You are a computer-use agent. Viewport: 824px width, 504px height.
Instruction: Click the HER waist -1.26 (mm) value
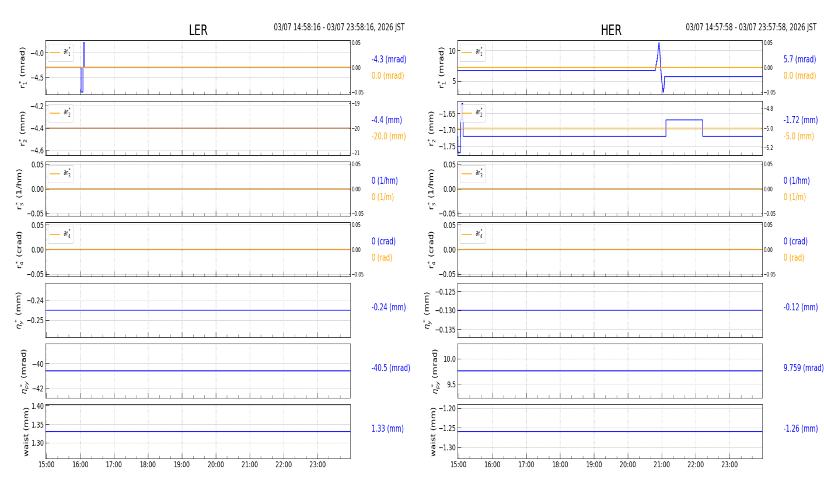point(800,429)
